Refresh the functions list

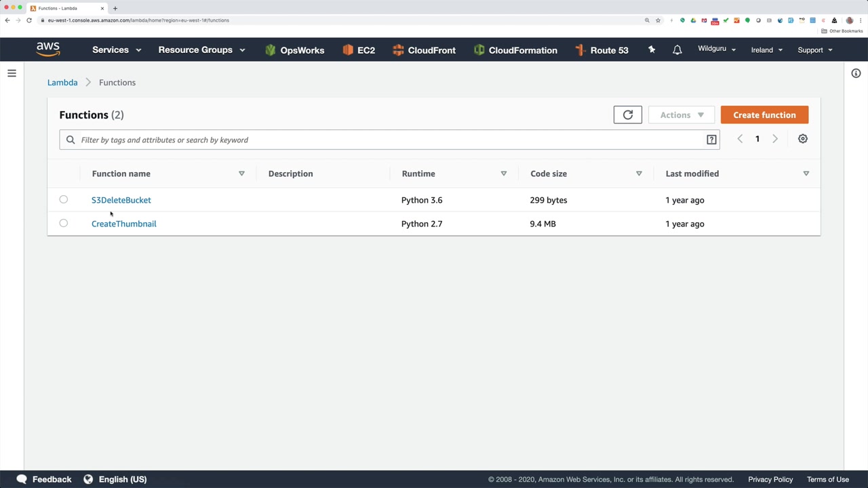[x=627, y=115]
